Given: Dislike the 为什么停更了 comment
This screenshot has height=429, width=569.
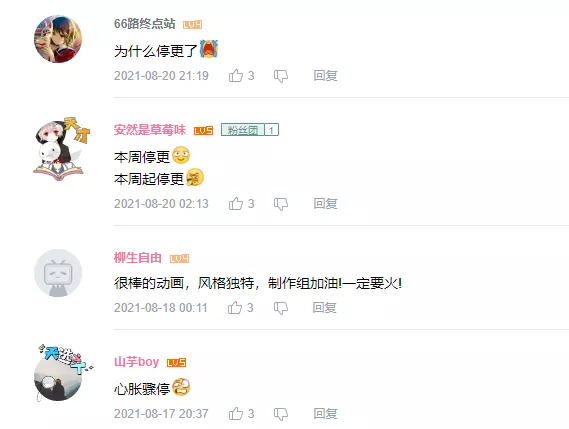Looking at the screenshot, I should pyautogui.click(x=281, y=76).
